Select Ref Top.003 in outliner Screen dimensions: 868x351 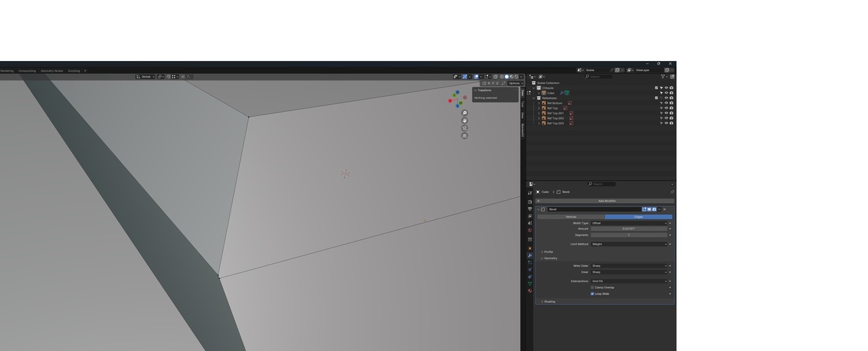coord(555,123)
